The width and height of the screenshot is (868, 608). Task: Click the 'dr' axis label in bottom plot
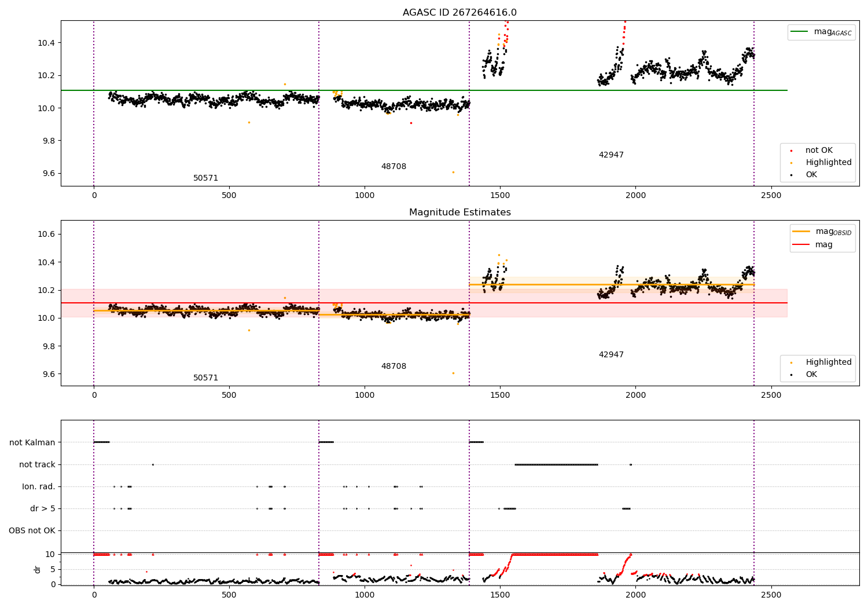[x=38, y=569]
